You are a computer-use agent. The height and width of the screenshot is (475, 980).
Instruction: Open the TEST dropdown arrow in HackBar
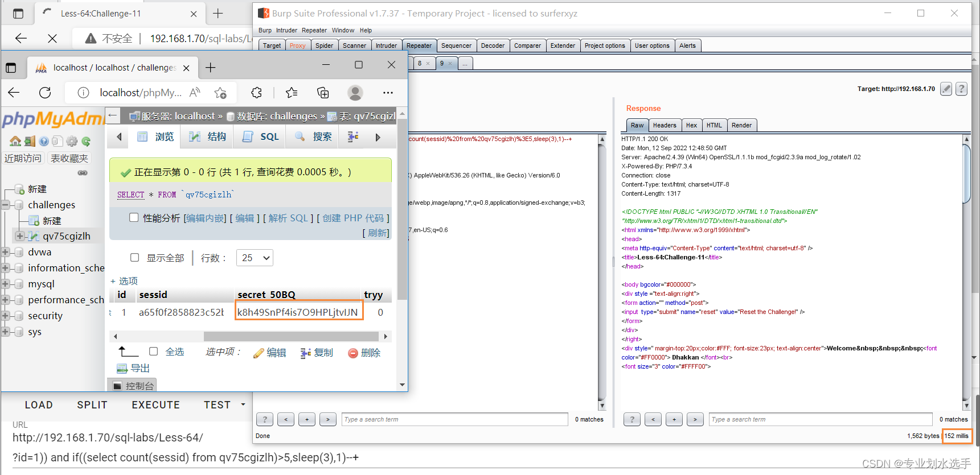coord(243,404)
